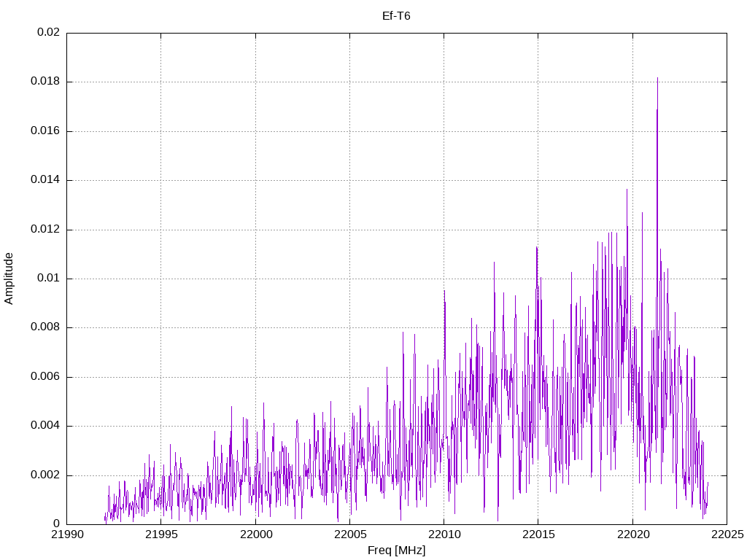
Task: Click the 0.006 y-axis tick label
Action: (x=46, y=377)
